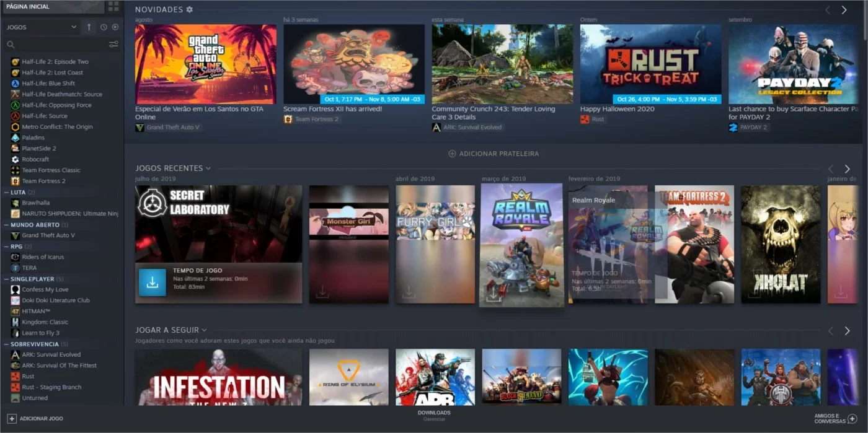868x433 pixels.
Task: Click download icon on Kholat card
Action: click(x=755, y=292)
